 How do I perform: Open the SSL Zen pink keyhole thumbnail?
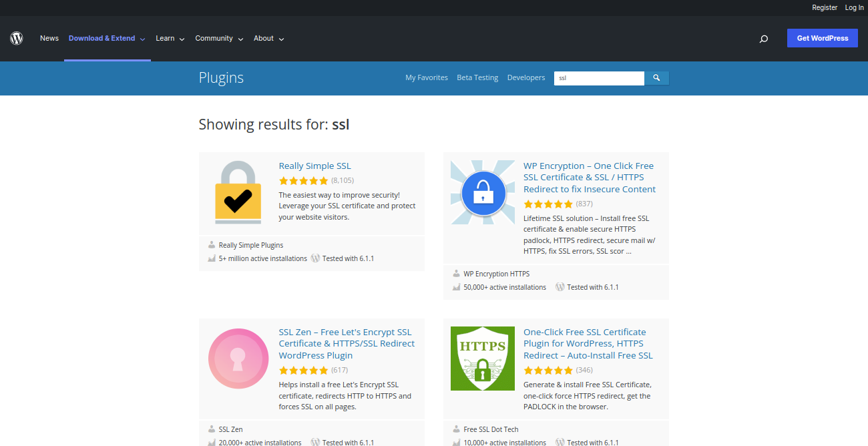click(238, 358)
